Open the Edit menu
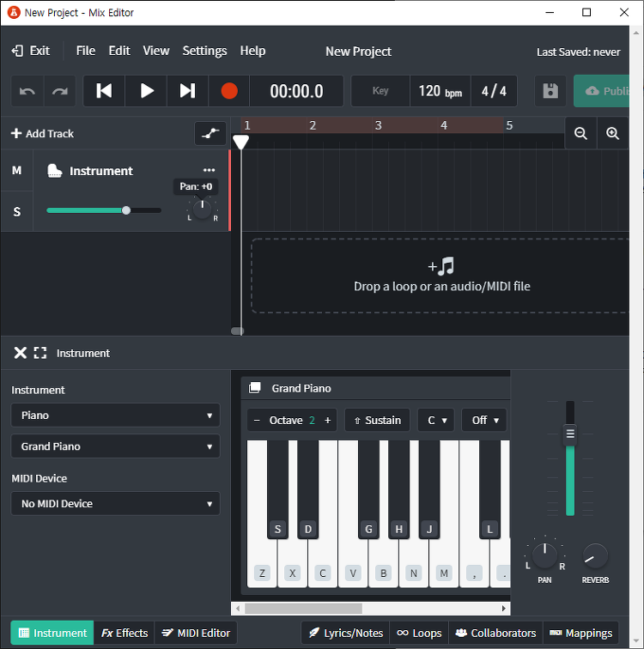 point(119,51)
